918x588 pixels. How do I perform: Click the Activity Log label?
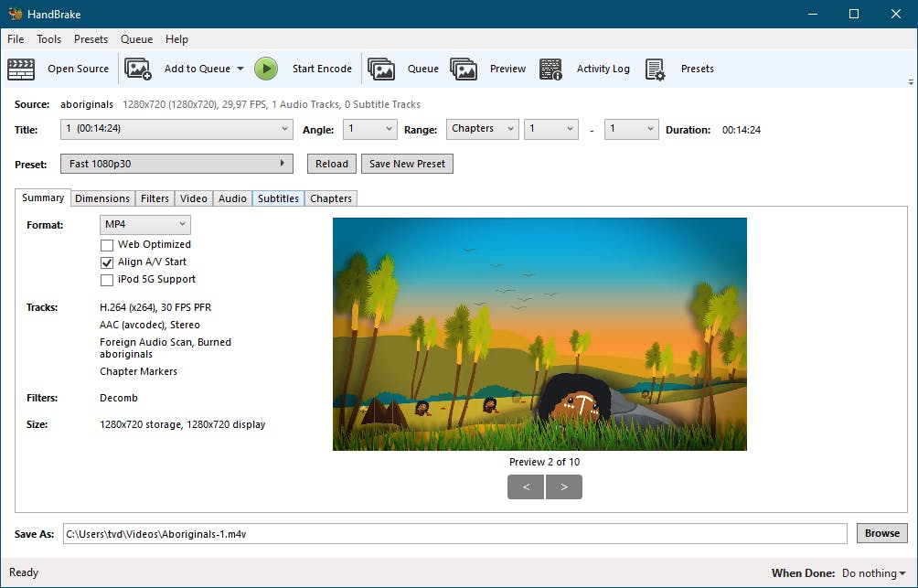tap(603, 69)
